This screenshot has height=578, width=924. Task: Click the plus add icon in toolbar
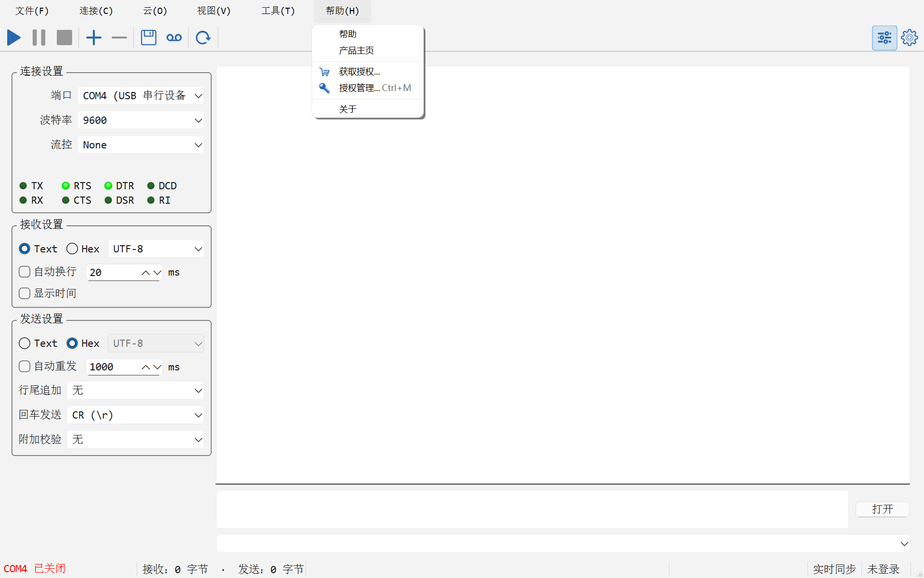[x=94, y=38]
